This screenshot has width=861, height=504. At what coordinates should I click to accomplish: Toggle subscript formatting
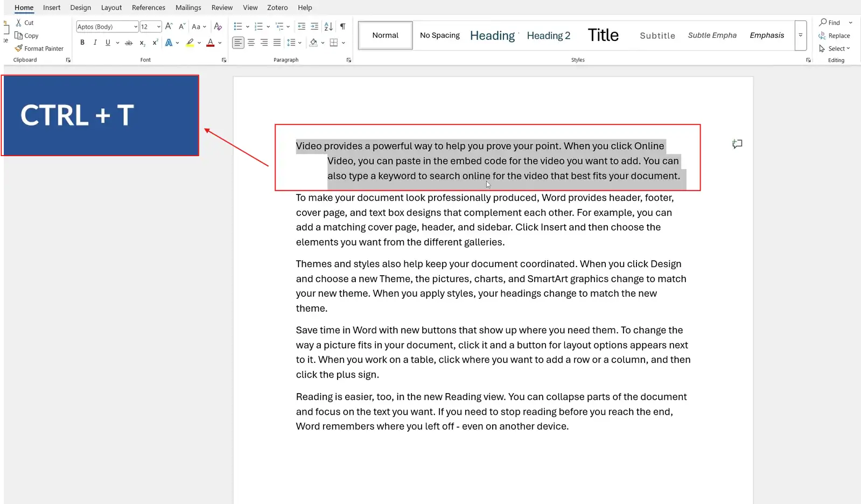click(142, 43)
